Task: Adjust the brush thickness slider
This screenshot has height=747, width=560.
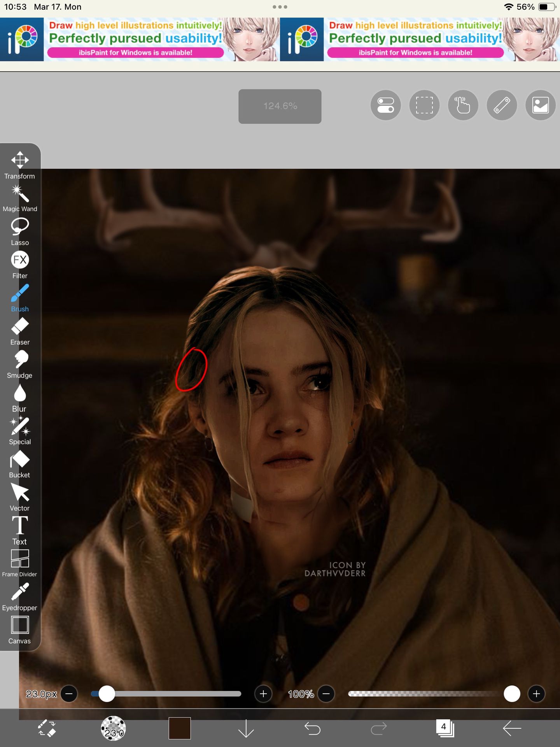Action: (x=166, y=694)
